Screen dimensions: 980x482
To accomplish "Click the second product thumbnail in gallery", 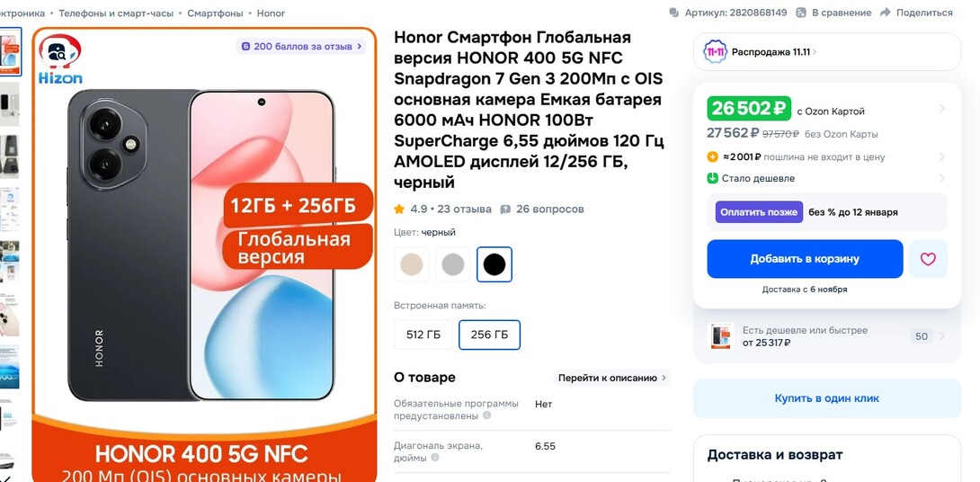I will pos(9,103).
